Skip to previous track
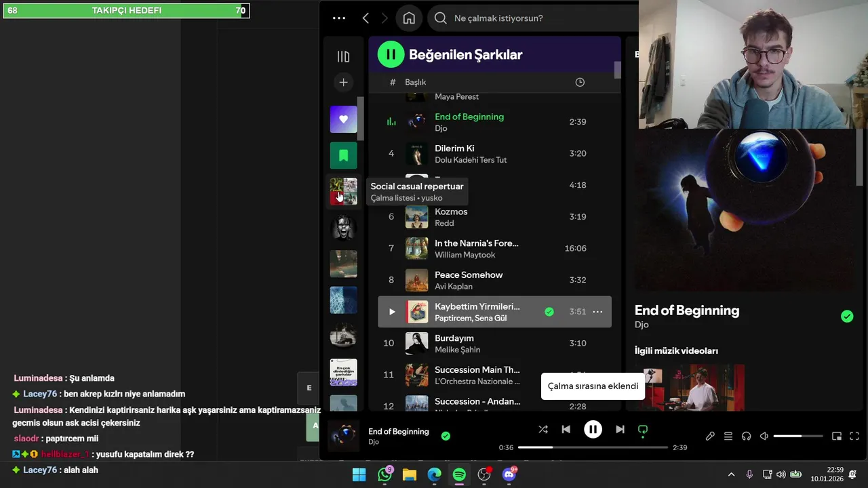The image size is (868, 488). (566, 429)
